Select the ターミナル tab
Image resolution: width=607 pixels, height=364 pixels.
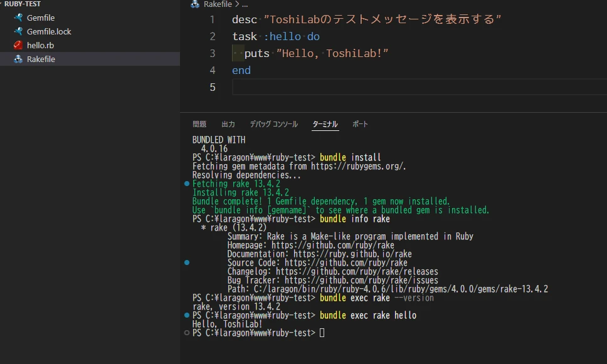[325, 124]
